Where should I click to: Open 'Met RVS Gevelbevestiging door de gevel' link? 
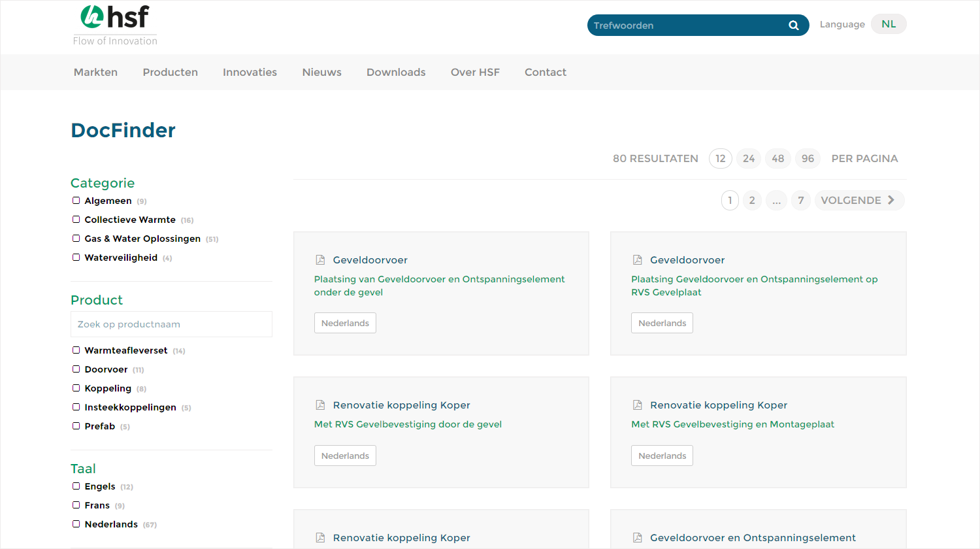tap(408, 424)
